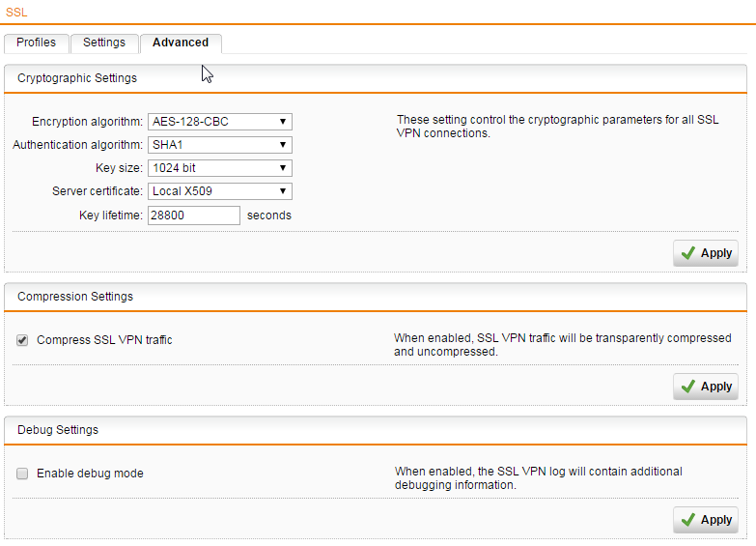This screenshot has width=756, height=546.
Task: Toggle Compress SSL VPN traffic checkbox
Action: coord(22,340)
